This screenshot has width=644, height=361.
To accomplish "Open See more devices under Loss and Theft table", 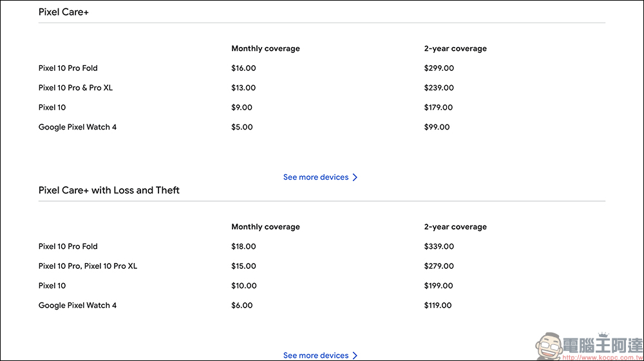I will (x=320, y=355).
